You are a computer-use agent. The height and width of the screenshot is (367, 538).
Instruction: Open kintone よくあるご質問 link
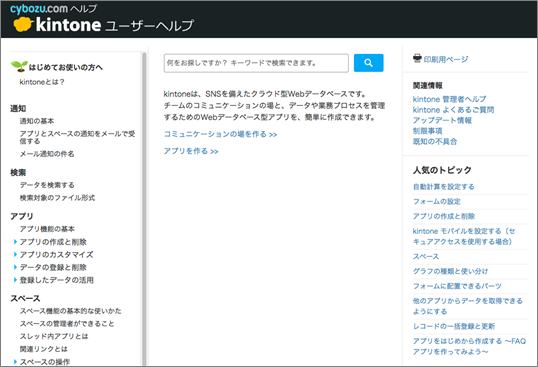tap(453, 110)
